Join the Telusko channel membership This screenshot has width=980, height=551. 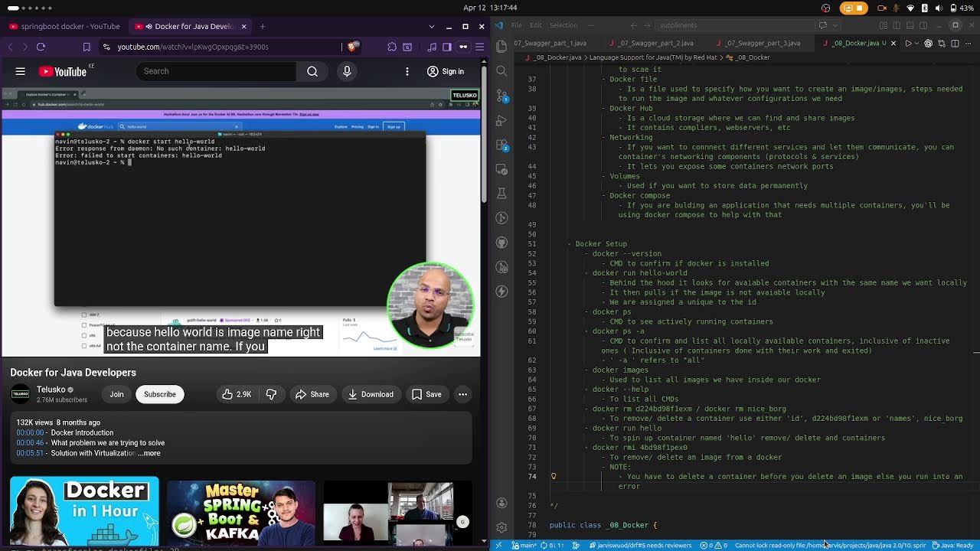[116, 394]
